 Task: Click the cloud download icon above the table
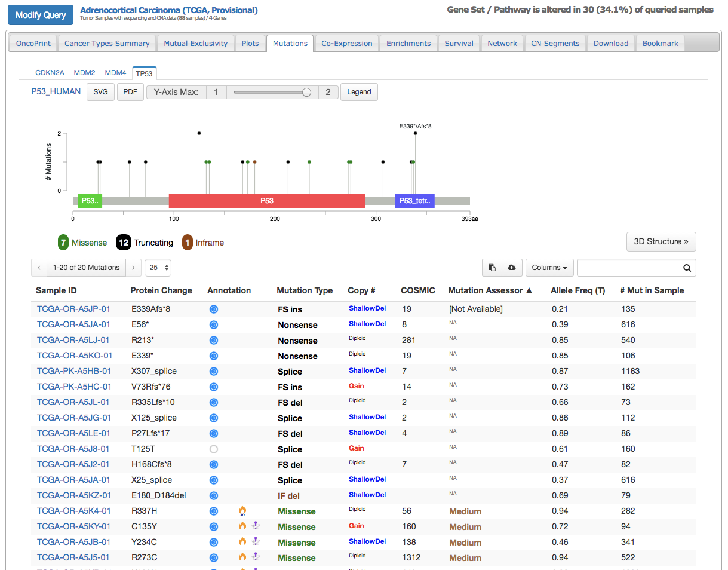(512, 267)
